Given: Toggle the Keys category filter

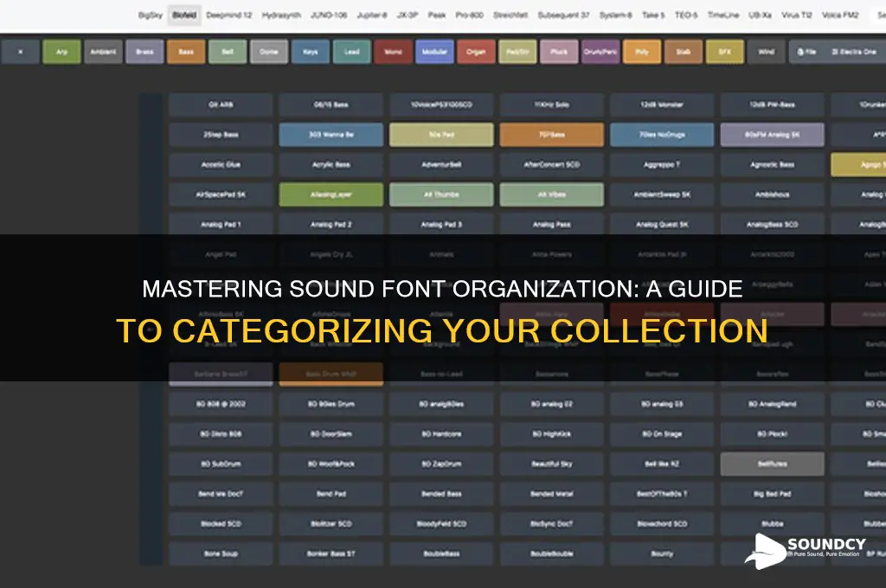Looking at the screenshot, I should [311, 52].
